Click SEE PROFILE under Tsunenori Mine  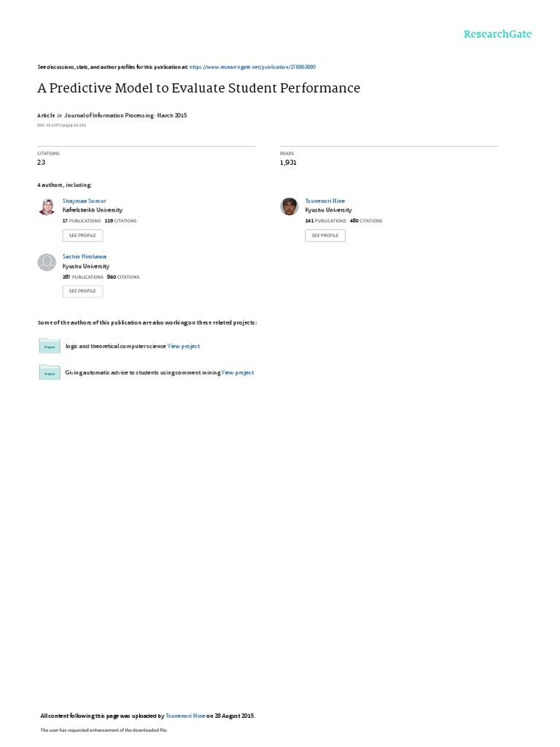[325, 236]
